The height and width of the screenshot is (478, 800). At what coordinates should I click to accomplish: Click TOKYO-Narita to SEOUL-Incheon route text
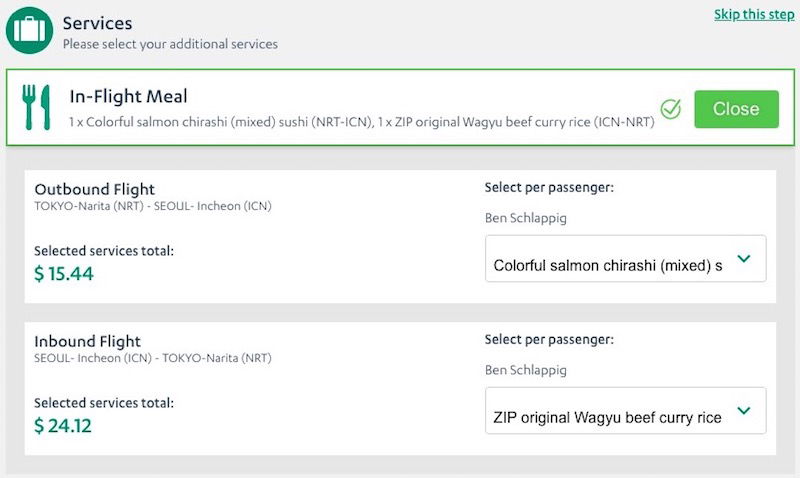(x=153, y=206)
